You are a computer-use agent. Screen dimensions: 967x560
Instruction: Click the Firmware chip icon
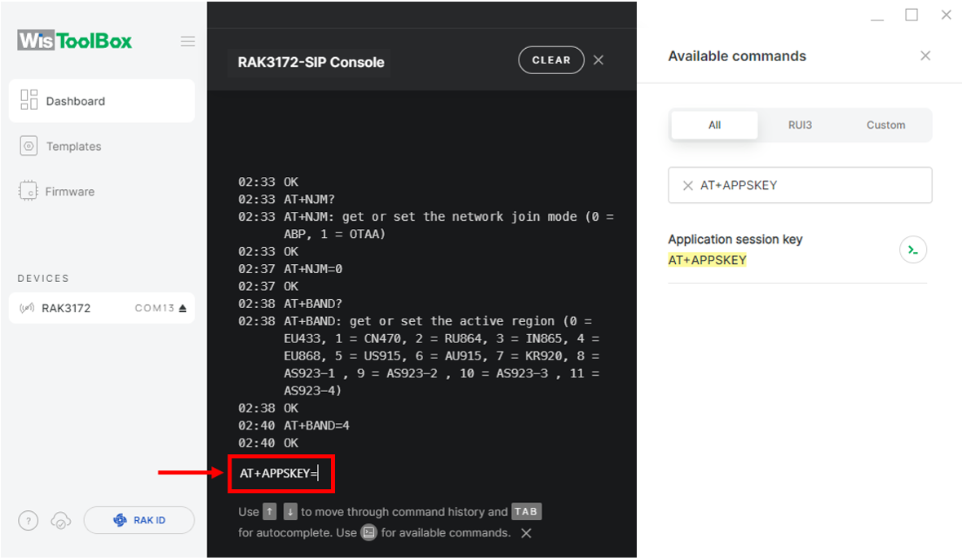pos(29,192)
